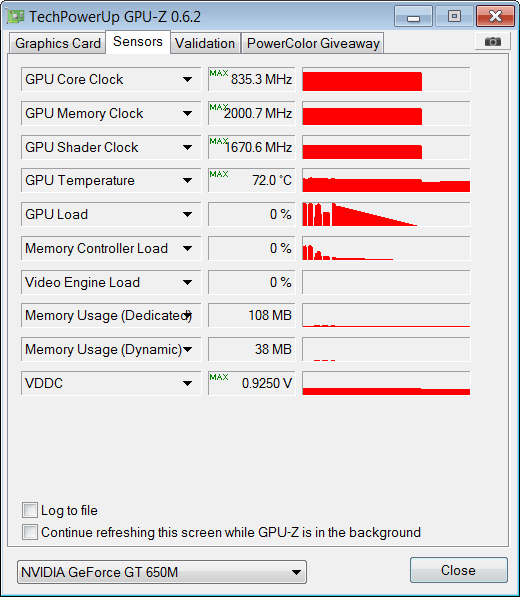
Task: Enable Log to file checkbox
Action: click(x=30, y=510)
